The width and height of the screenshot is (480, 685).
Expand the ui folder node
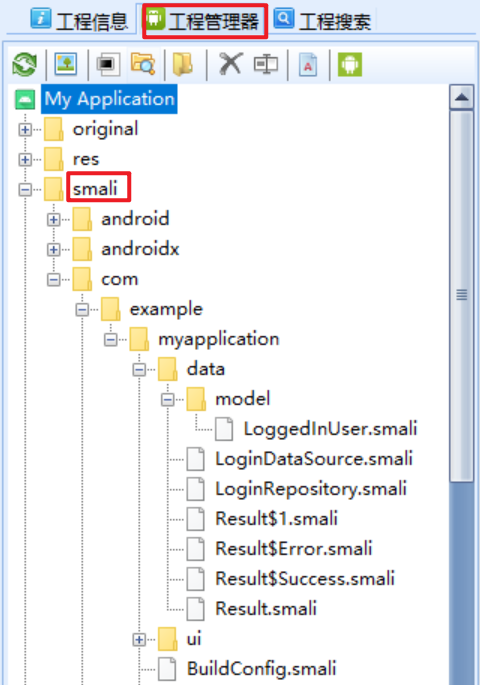pyautogui.click(x=139, y=640)
